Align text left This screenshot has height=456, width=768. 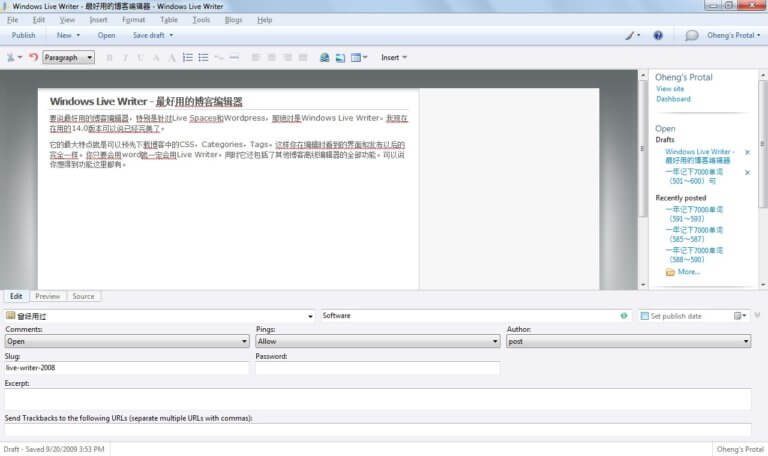256,58
